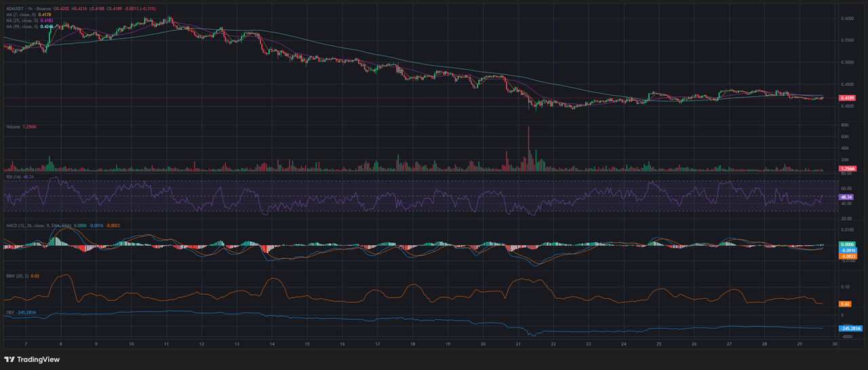Click the OBV indicator label

click(9, 312)
